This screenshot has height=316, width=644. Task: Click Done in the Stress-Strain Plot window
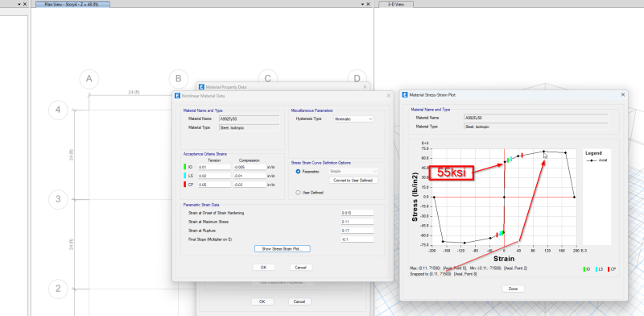click(x=513, y=289)
